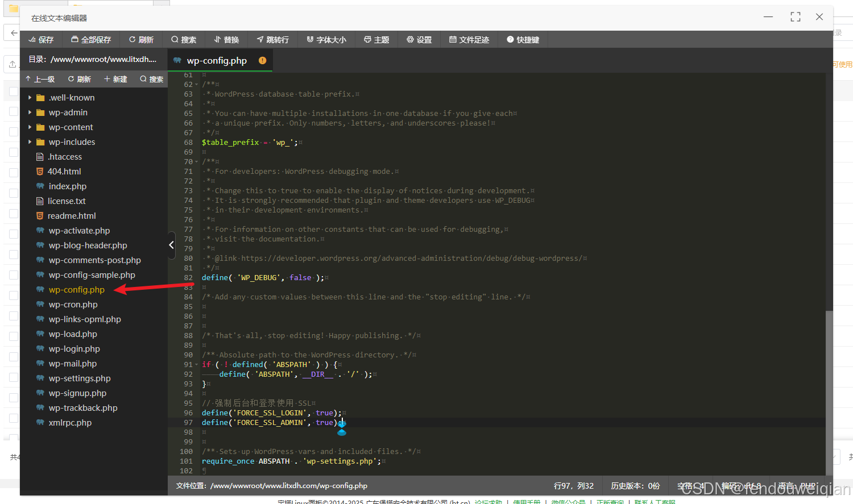Screen dimensions: 853x504
Task: Open 跳转行 go-to-line tool
Action: (x=273, y=40)
